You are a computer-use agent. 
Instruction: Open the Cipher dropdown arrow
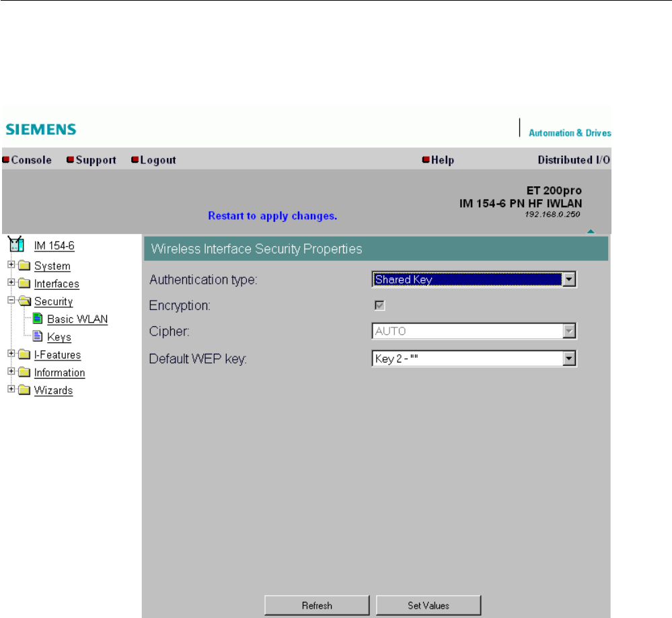(568, 332)
